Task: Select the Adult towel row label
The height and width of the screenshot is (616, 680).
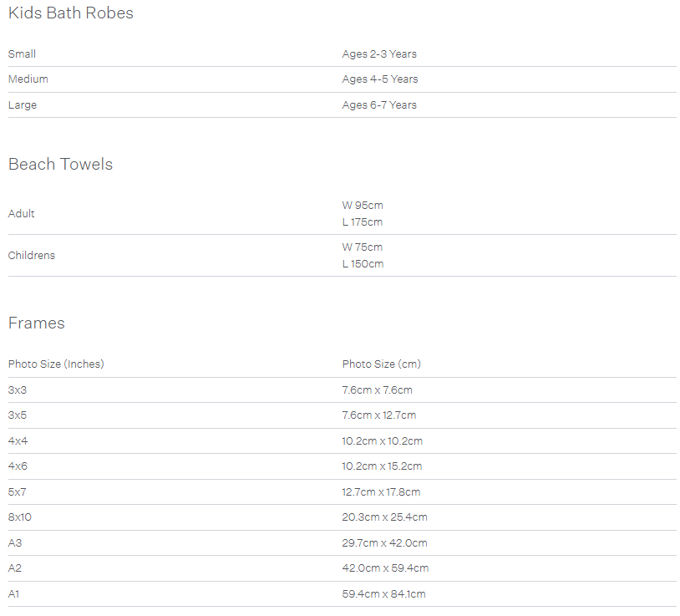Action: [21, 213]
